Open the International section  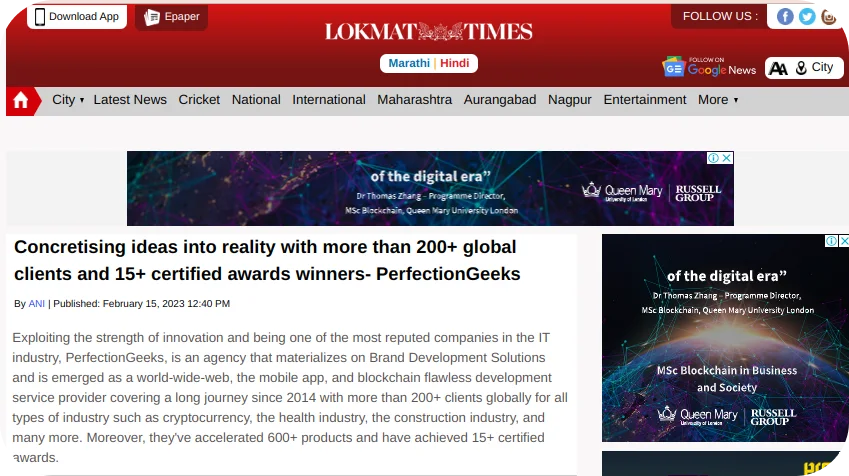(329, 100)
